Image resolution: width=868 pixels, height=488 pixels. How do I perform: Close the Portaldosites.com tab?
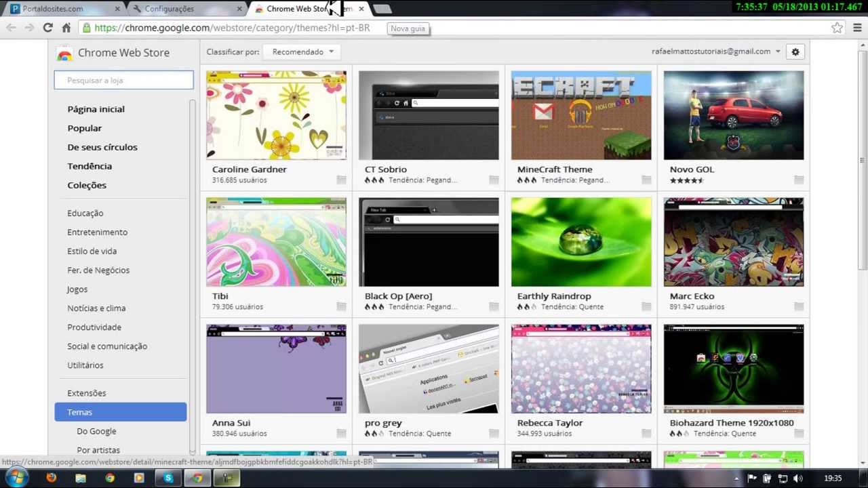click(x=117, y=9)
